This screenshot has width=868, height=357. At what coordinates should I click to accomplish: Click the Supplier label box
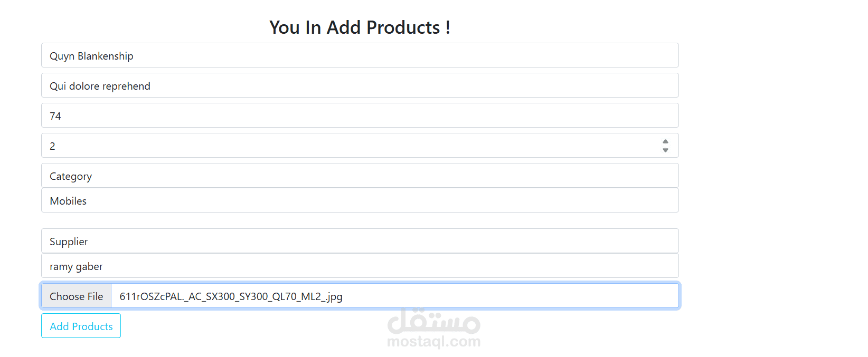click(x=360, y=241)
